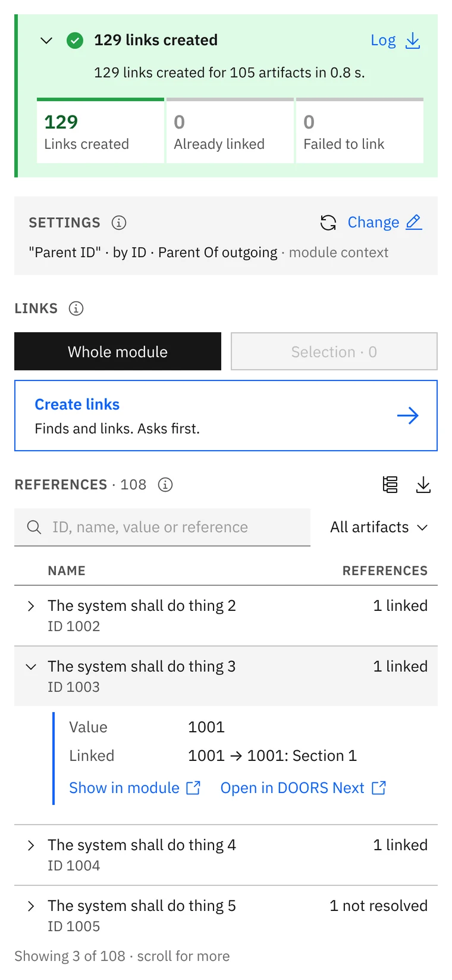Select the 129 Links created tab
Screen dimensions: 452x980
[x=101, y=131]
